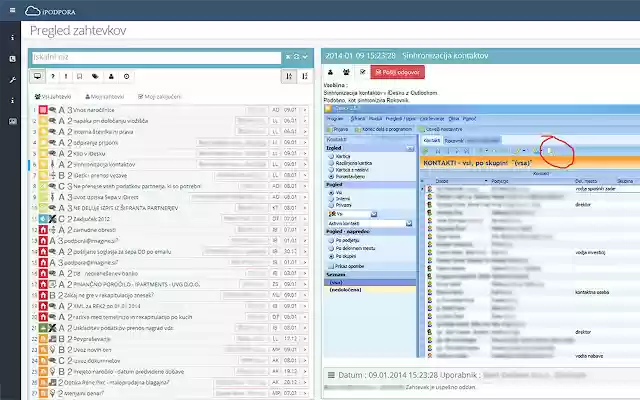Click the tags filter icon

coord(95,76)
